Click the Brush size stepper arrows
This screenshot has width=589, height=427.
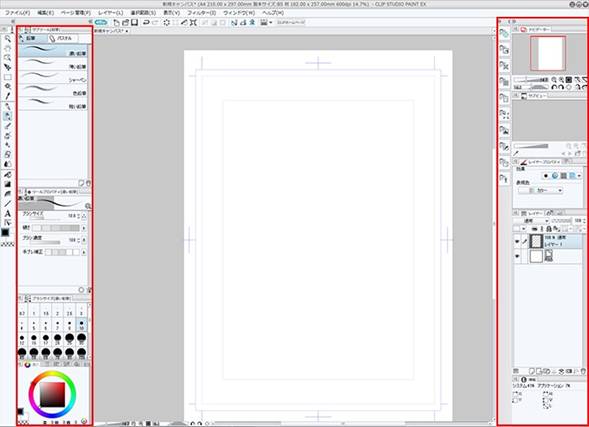tap(79, 216)
